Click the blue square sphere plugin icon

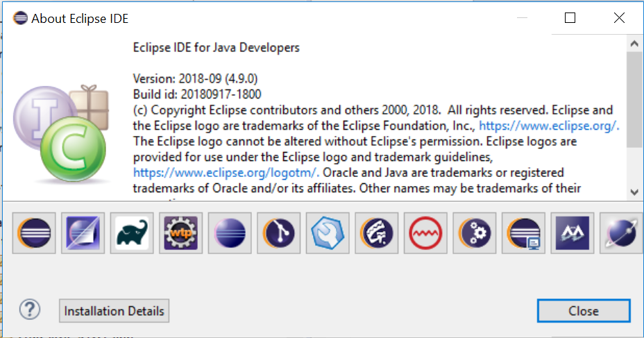click(83, 233)
